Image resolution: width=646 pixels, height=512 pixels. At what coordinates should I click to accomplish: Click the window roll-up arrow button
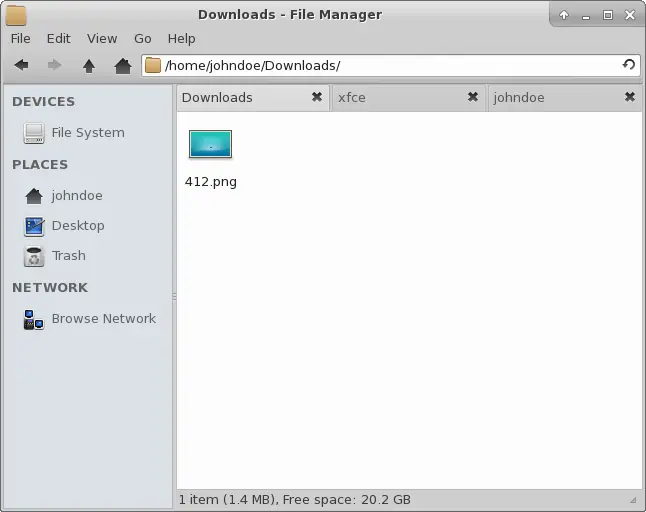tap(564, 15)
